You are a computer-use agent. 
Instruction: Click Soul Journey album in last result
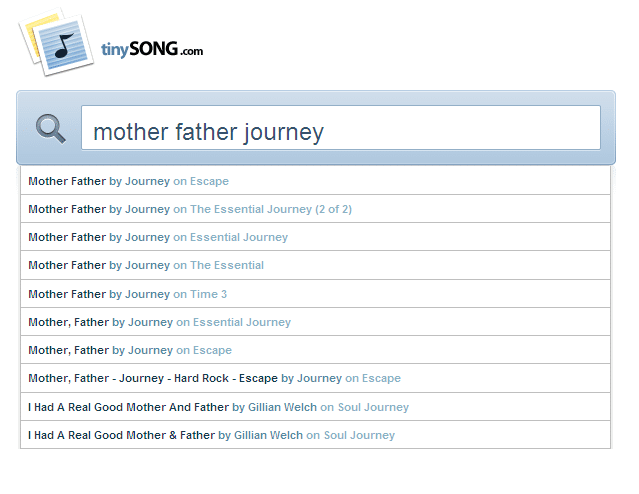pos(359,435)
